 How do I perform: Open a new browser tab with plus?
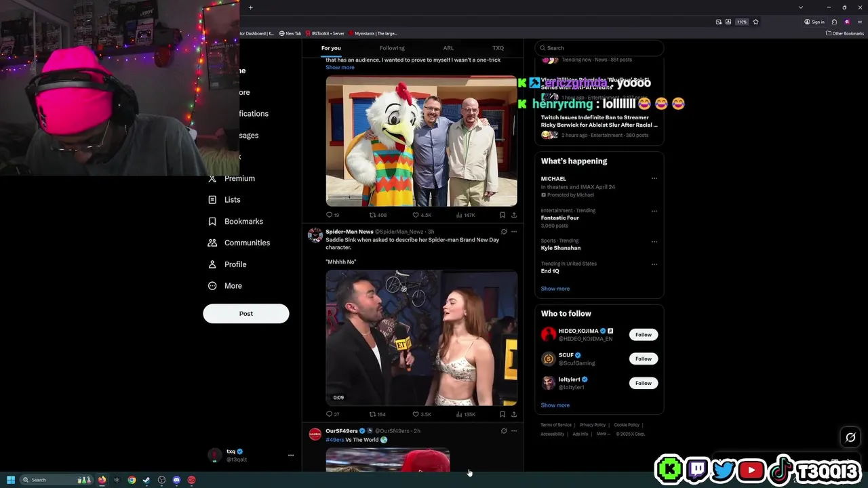250,7
